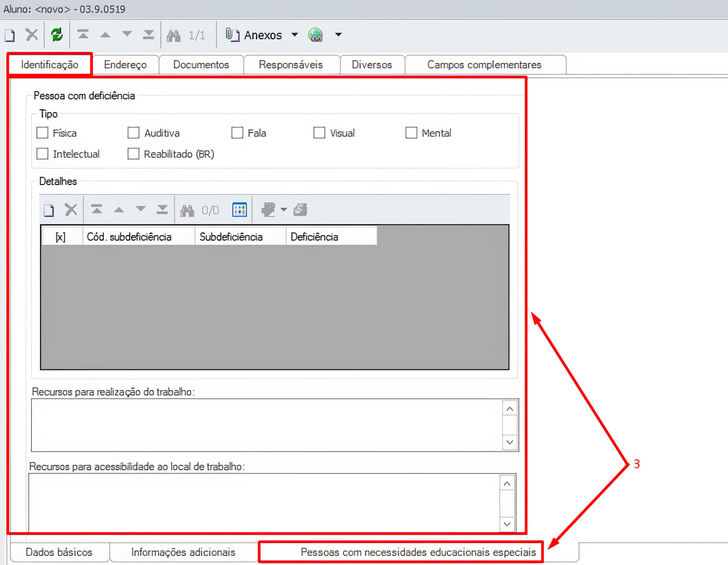
Task: Toggle the Reabilitado (BR) checkbox
Action: click(x=133, y=154)
